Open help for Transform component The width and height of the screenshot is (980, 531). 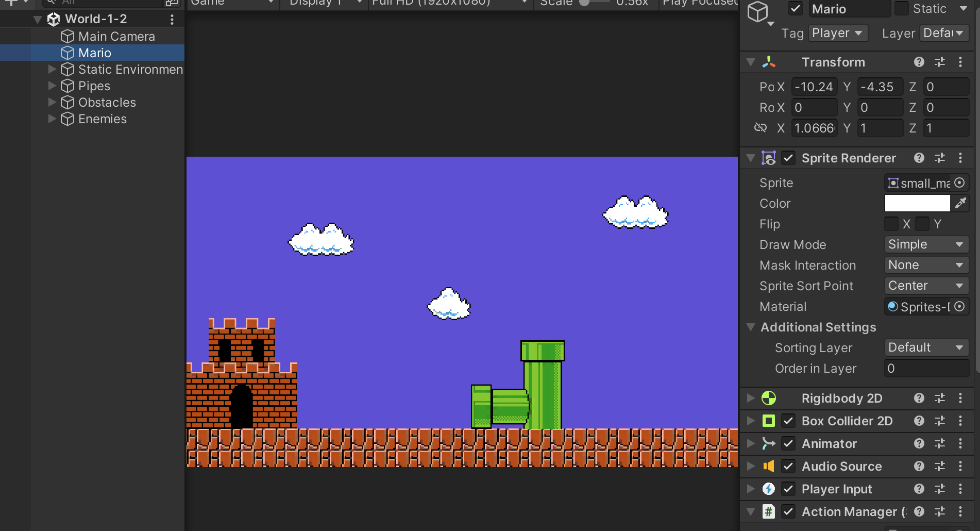(919, 62)
